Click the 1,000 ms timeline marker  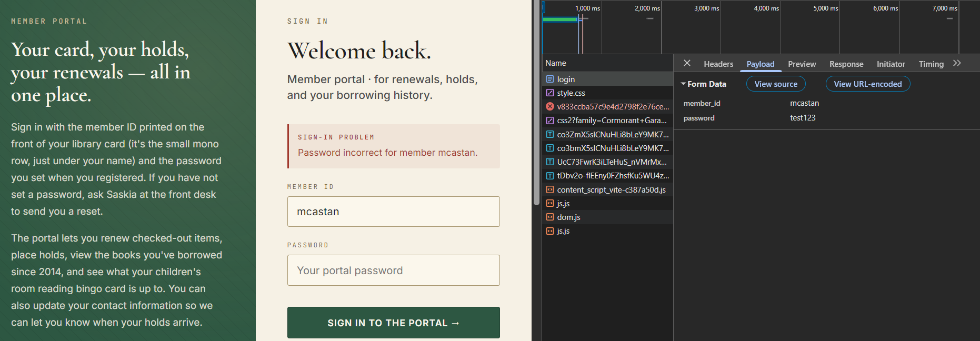click(x=587, y=8)
